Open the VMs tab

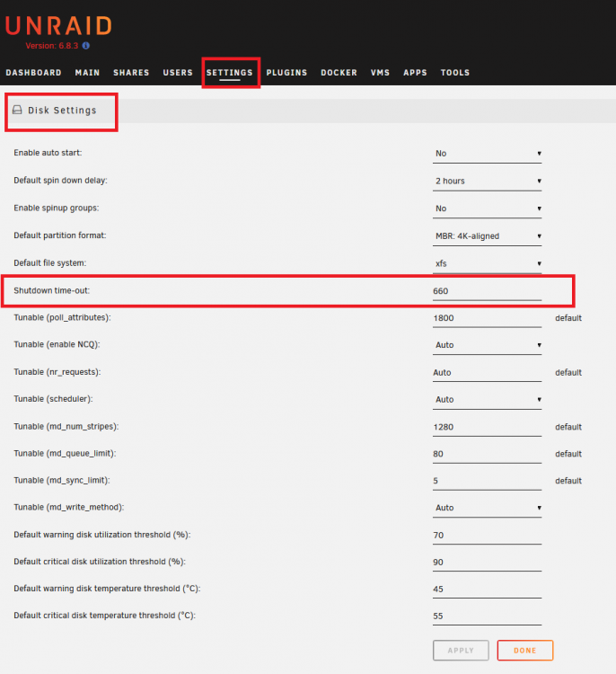click(x=380, y=73)
